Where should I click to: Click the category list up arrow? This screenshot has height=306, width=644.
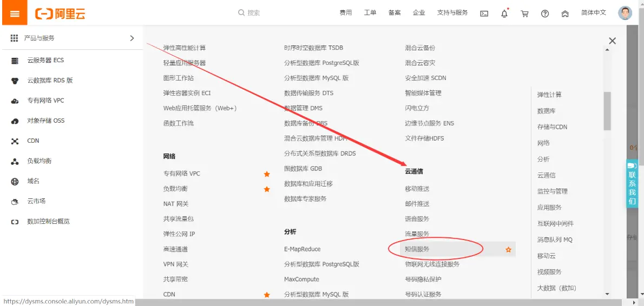pos(607,50)
